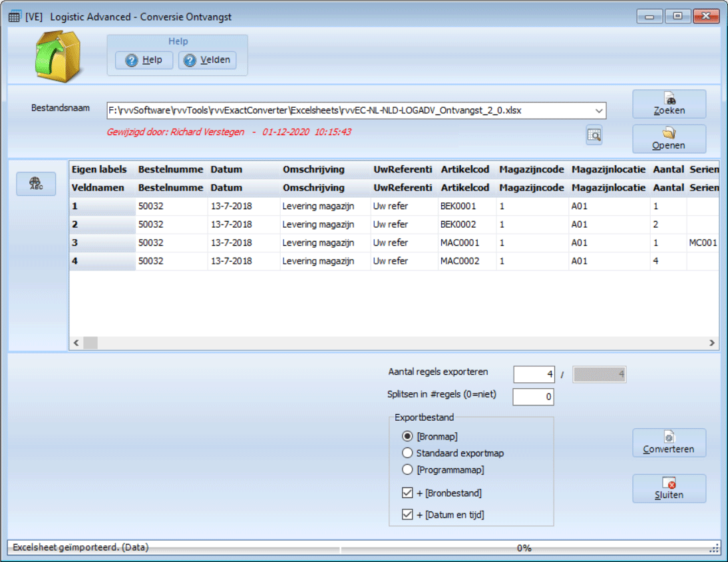
Task: Select the [Programmamap] radio option
Action: click(x=407, y=470)
